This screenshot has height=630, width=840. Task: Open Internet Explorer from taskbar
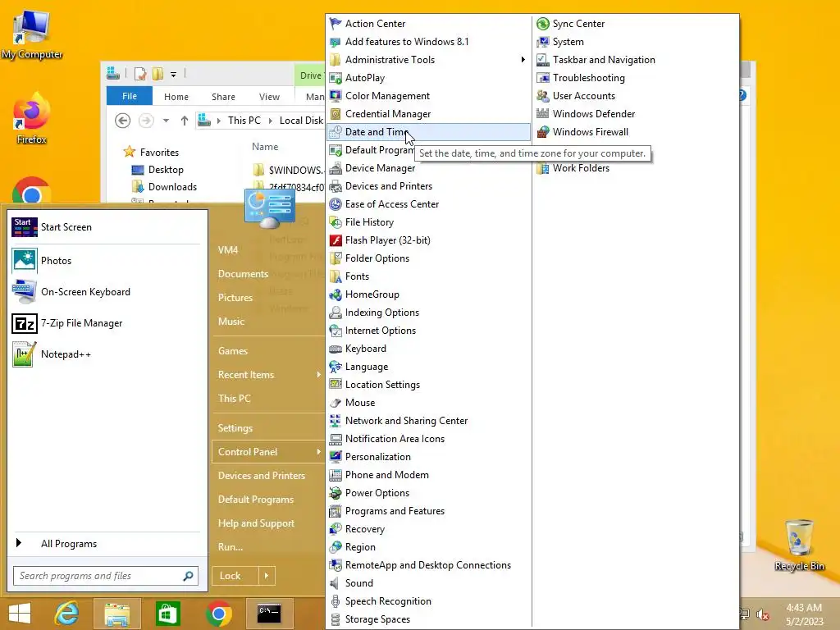click(67, 614)
